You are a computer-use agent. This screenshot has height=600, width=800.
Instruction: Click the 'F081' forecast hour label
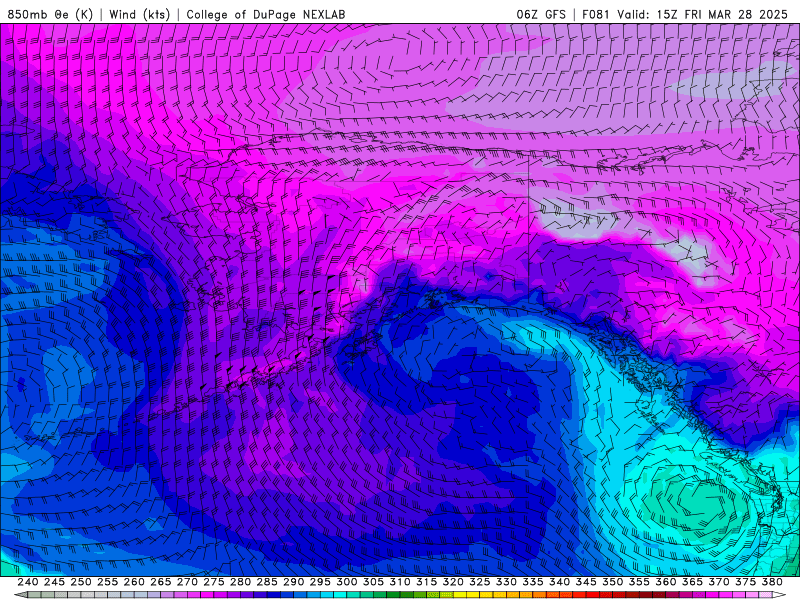pos(595,14)
